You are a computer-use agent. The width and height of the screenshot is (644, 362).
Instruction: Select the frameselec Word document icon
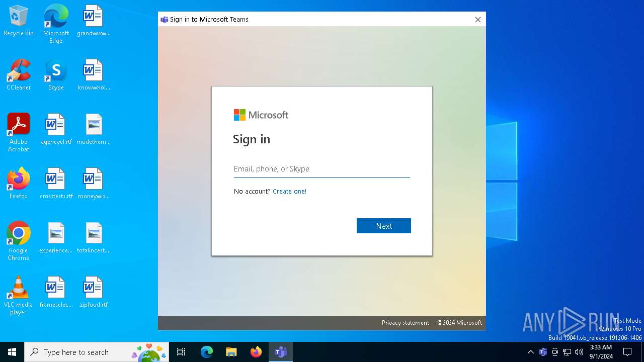coord(56,293)
